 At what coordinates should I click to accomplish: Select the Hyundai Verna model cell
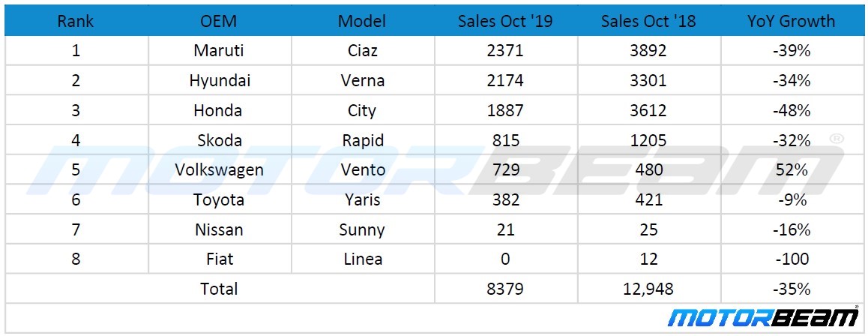pyautogui.click(x=362, y=81)
